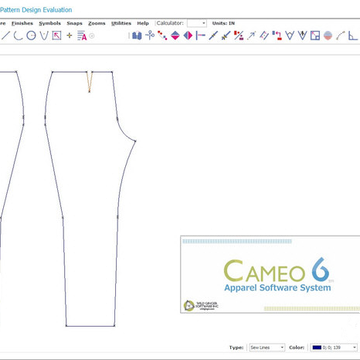Click the V dart with center fold icon
This screenshot has width=360, height=360.
[x=302, y=36]
